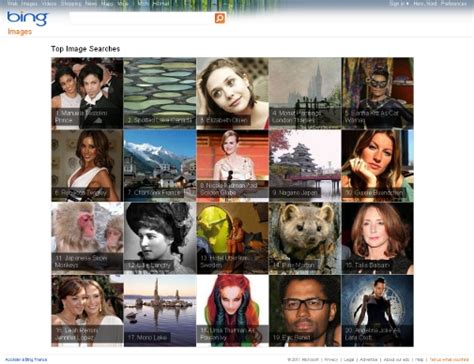Open the Videos tab in top navigation
Viewport: 474px width, 364px height.
(49, 4)
